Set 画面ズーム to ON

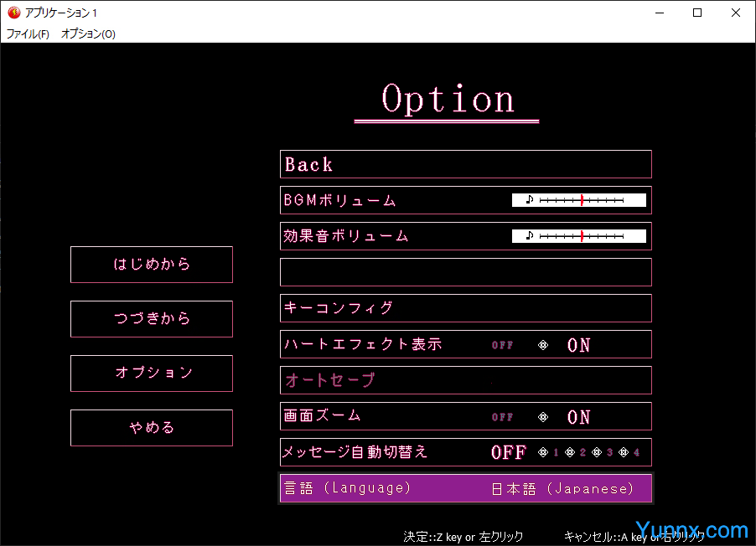[x=578, y=417]
